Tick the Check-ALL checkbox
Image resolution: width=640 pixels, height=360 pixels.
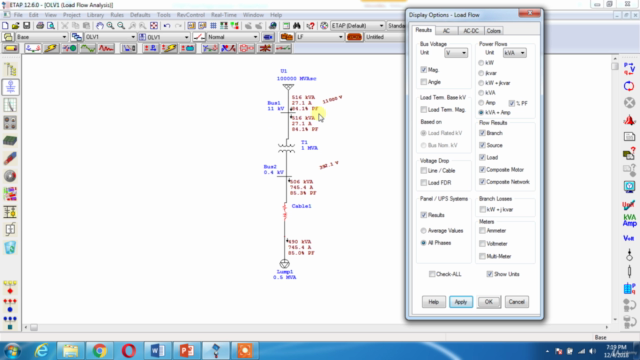point(432,274)
